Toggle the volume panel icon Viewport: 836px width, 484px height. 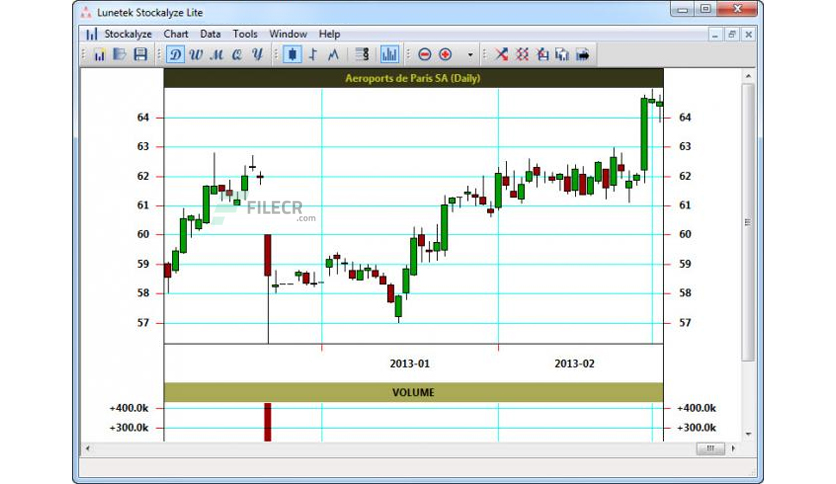click(390, 54)
